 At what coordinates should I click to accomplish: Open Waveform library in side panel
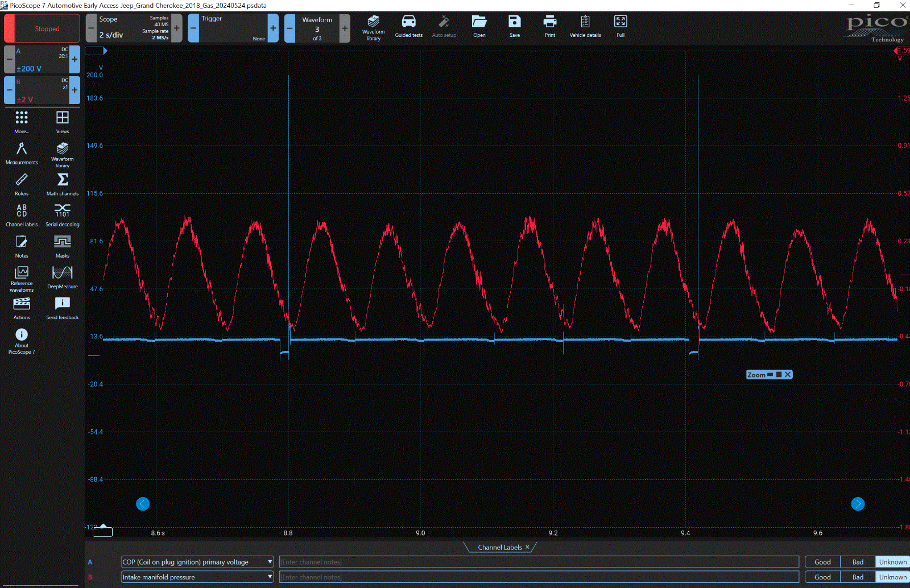point(63,154)
